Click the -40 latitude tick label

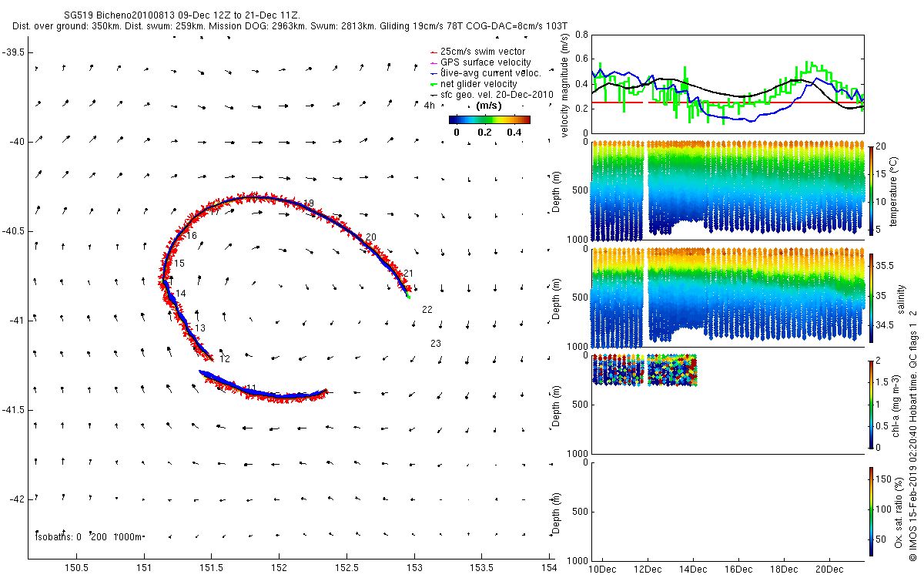click(x=16, y=142)
